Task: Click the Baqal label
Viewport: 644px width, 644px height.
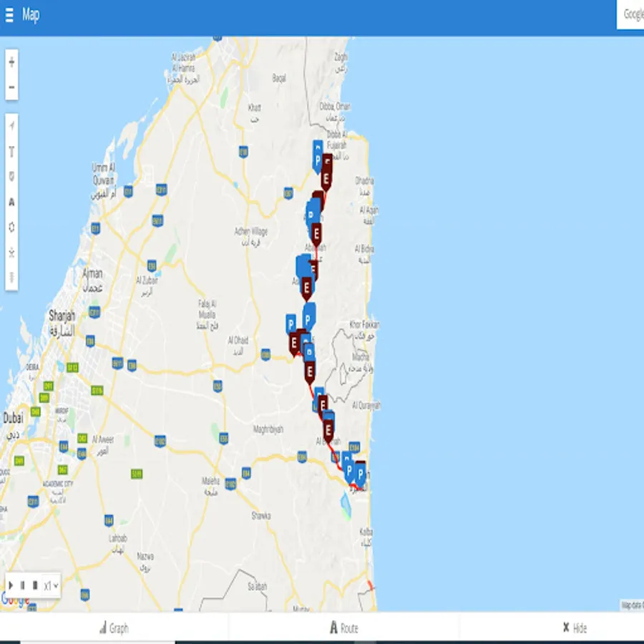Action: click(x=279, y=77)
